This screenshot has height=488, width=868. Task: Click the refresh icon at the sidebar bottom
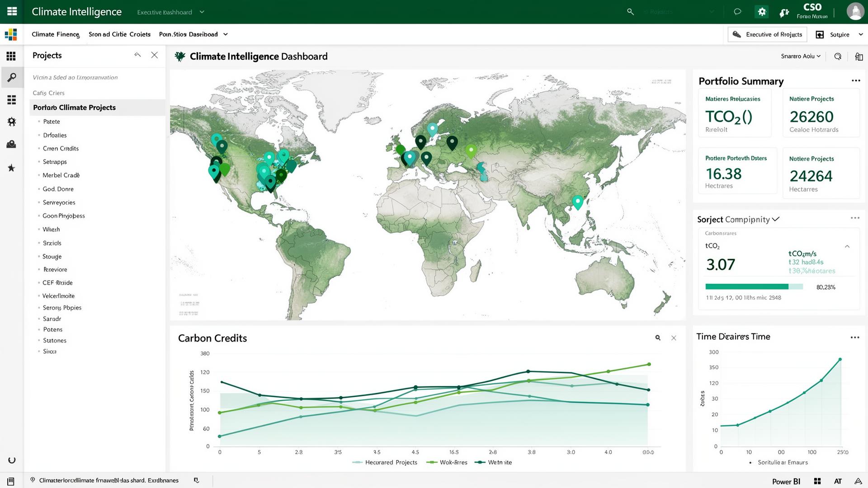pos(12,460)
